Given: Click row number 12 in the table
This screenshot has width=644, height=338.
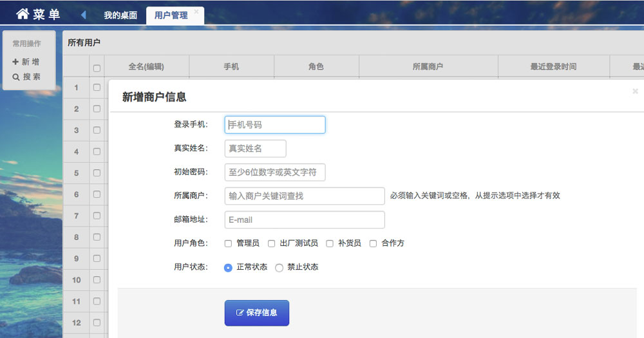Looking at the screenshot, I should tap(77, 323).
